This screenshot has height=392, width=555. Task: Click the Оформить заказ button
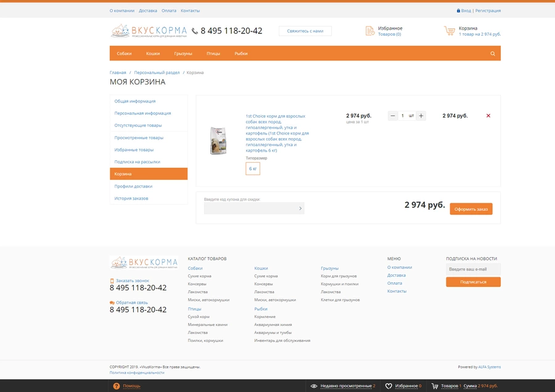tap(471, 209)
